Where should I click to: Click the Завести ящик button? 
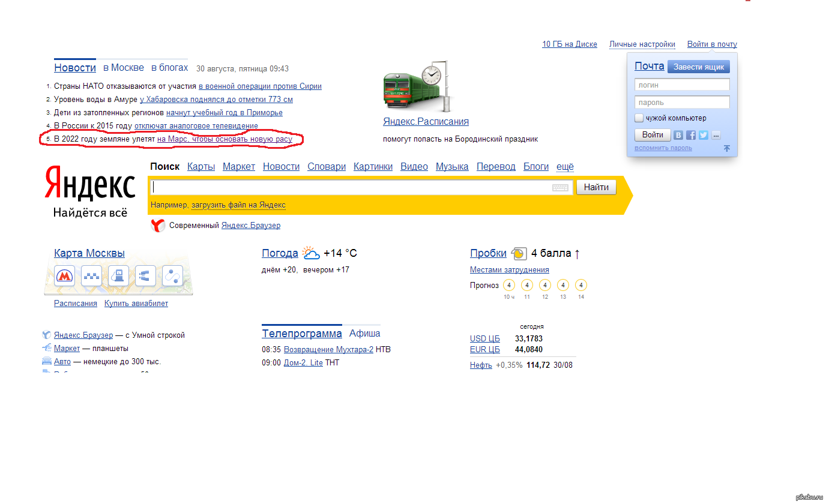[x=699, y=67]
